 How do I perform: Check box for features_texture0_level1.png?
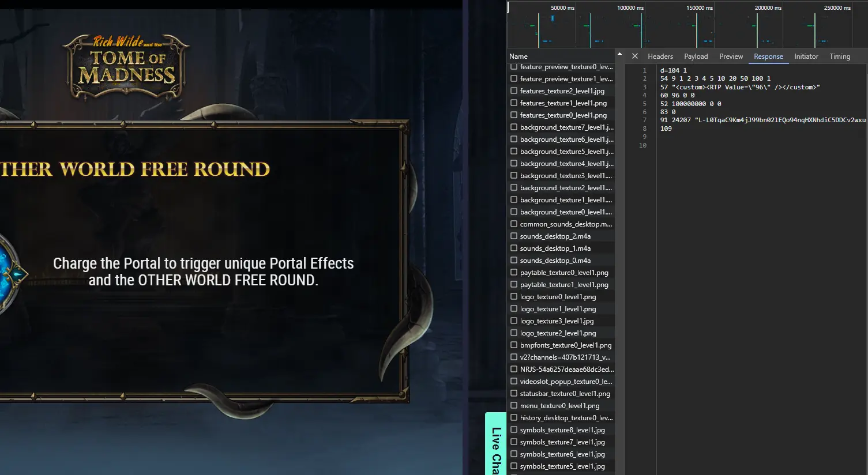coord(514,115)
